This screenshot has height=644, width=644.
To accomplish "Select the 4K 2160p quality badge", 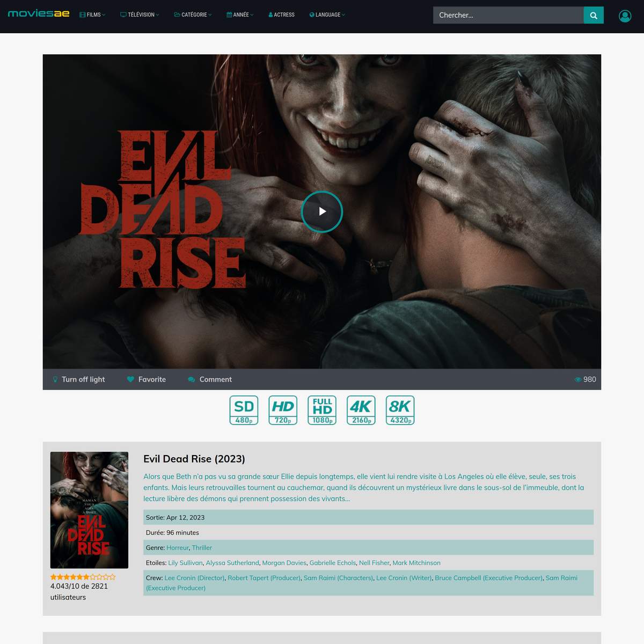I will click(361, 410).
